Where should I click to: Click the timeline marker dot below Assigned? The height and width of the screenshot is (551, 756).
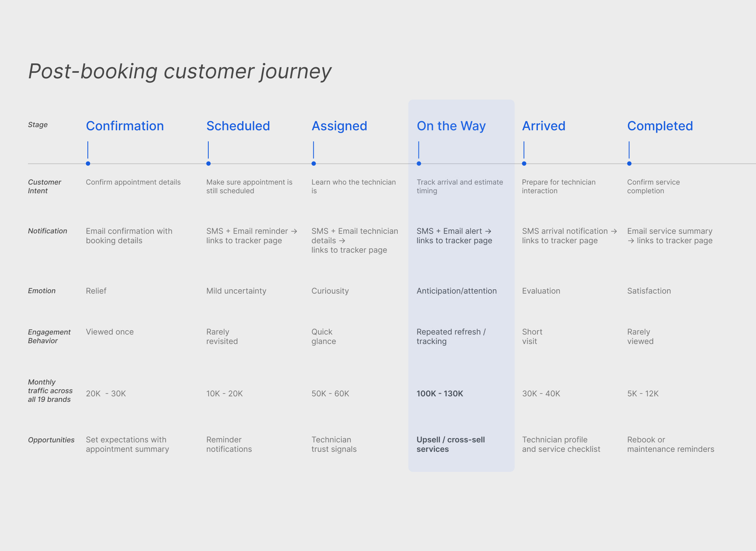313,164
